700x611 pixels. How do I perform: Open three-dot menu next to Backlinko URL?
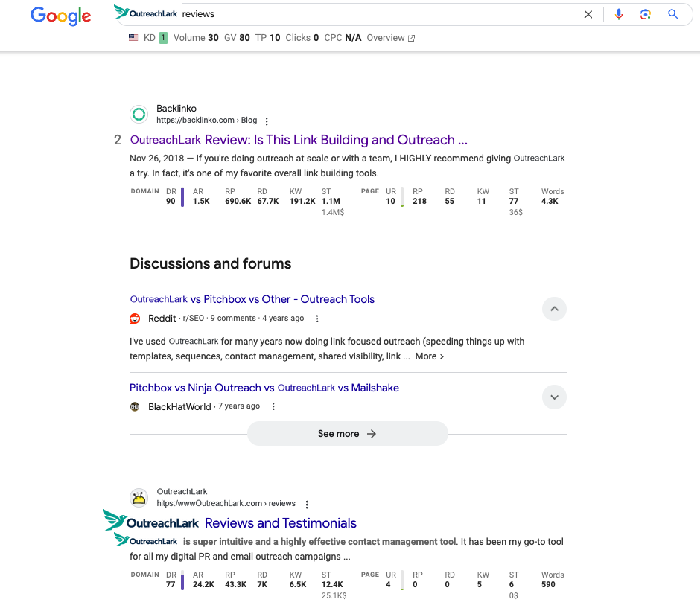click(x=267, y=121)
